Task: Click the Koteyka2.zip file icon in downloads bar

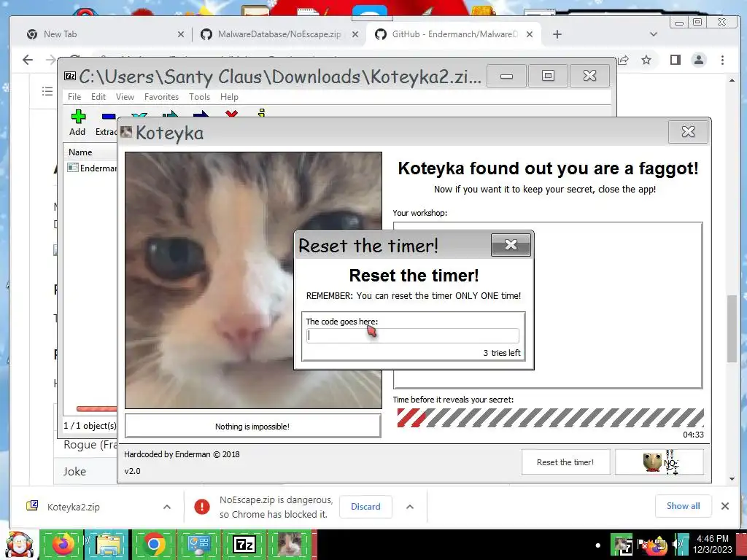Action: click(x=32, y=506)
